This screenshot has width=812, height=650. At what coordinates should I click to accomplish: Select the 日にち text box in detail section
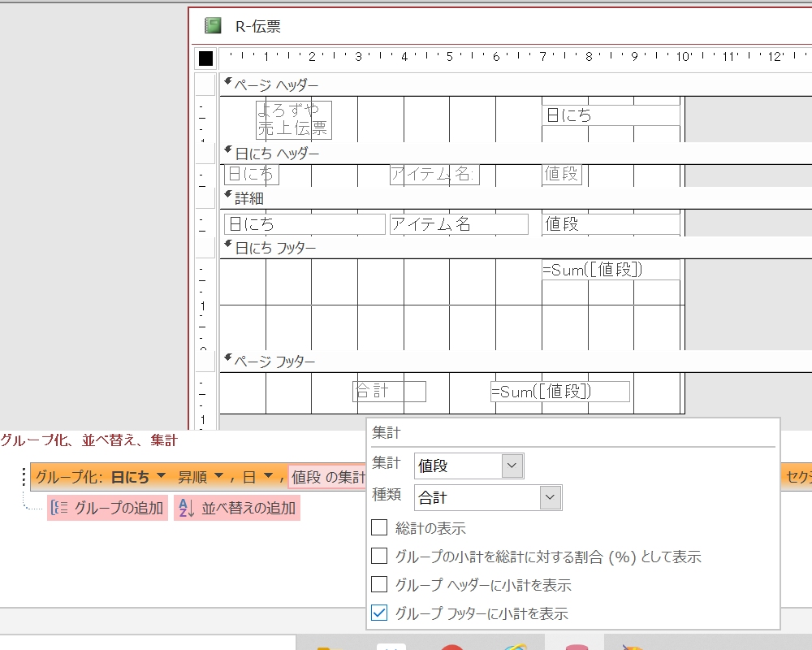(x=304, y=224)
